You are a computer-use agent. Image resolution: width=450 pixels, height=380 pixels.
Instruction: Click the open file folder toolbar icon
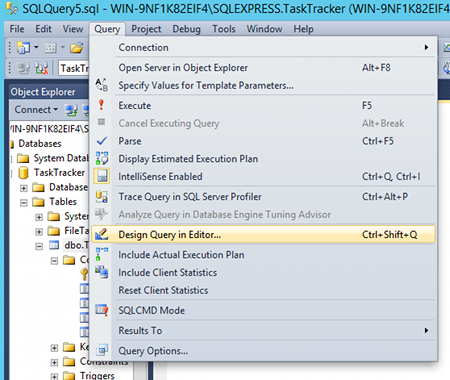(76, 48)
